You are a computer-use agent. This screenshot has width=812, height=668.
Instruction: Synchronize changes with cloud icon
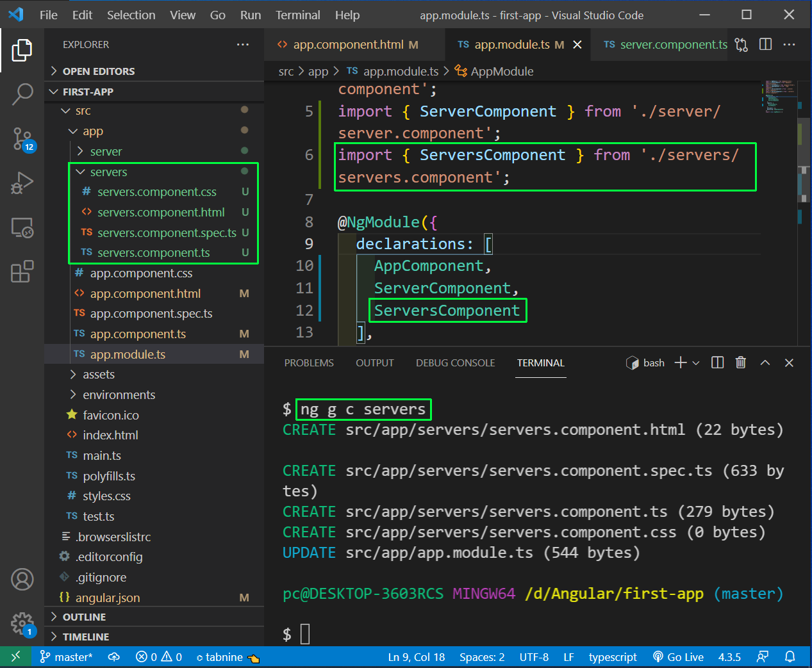114,656
